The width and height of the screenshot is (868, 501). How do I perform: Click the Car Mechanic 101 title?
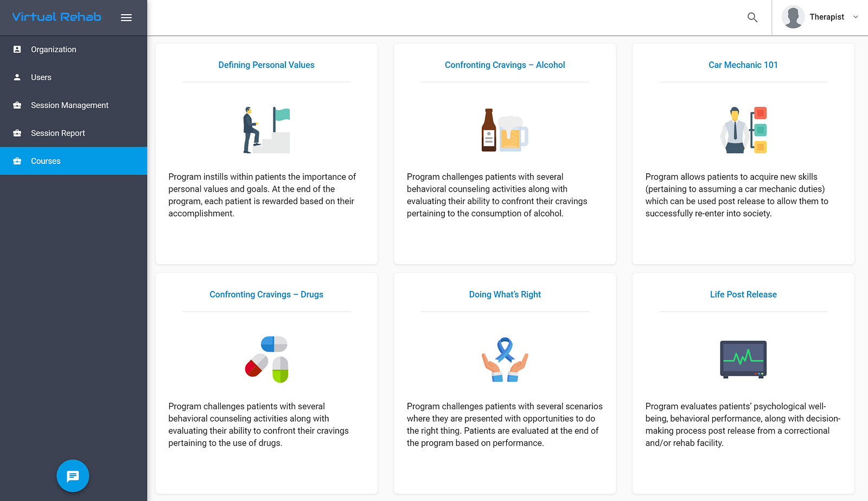[x=743, y=65]
